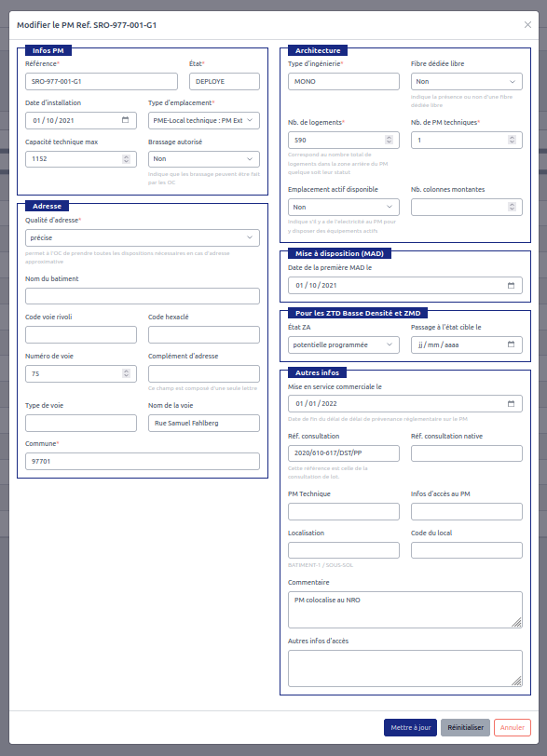Click Code du local input

coord(467,550)
